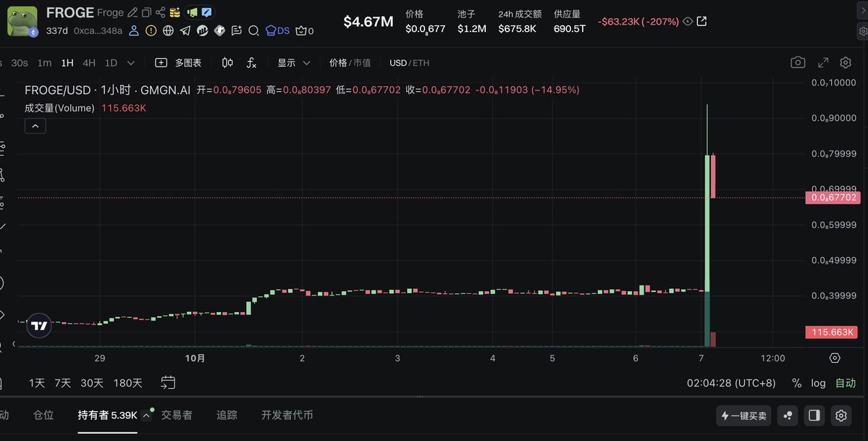The image size is (868, 441).
Task: Click the blue person profile icon
Action: coord(134,30)
